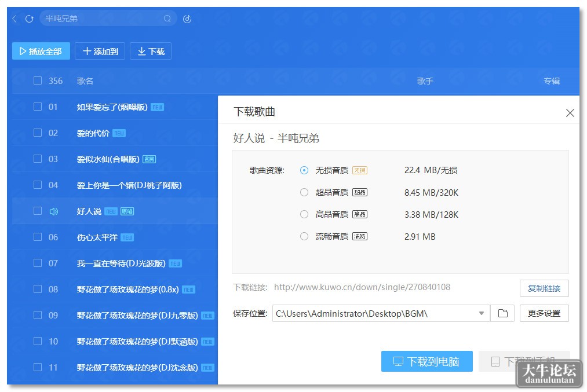
Task: Click the song title 爱似水仙(合唱版)
Action: [108, 159]
